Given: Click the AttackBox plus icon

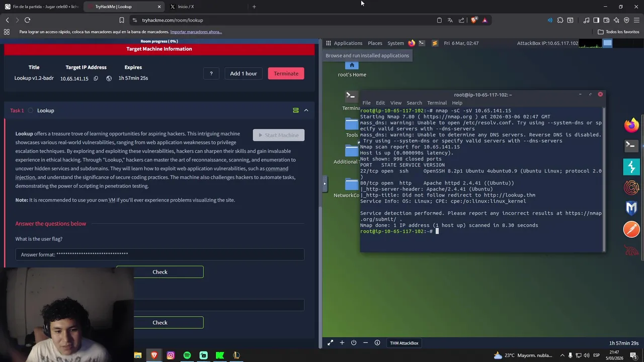Looking at the screenshot, I should (x=342, y=343).
